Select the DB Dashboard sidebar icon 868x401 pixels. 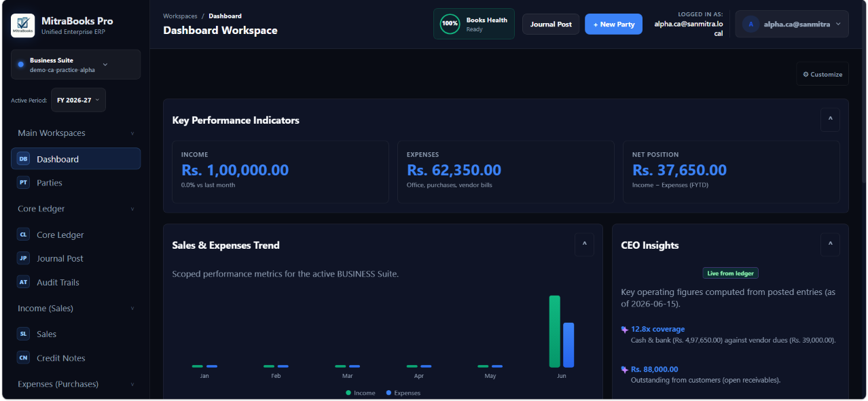[x=24, y=159]
